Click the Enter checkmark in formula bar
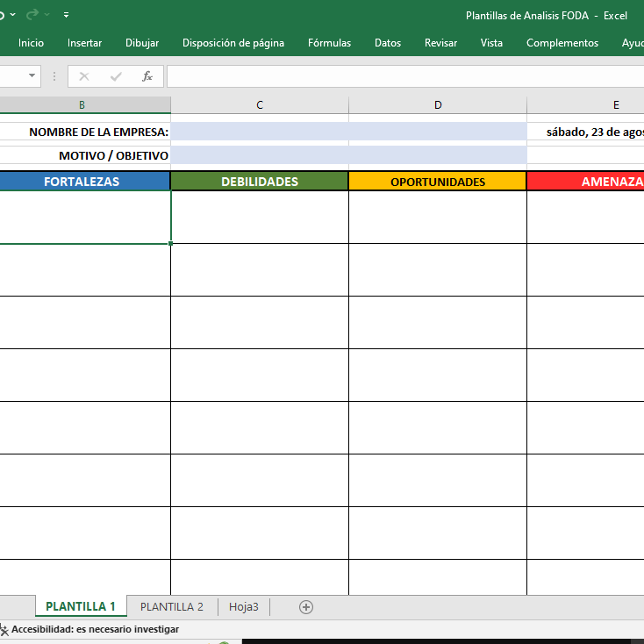The width and height of the screenshot is (644, 644). point(116,76)
